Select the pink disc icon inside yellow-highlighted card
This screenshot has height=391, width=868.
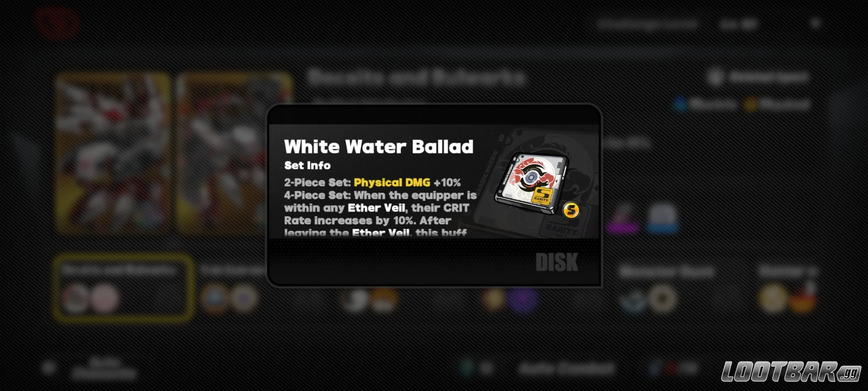tap(104, 299)
